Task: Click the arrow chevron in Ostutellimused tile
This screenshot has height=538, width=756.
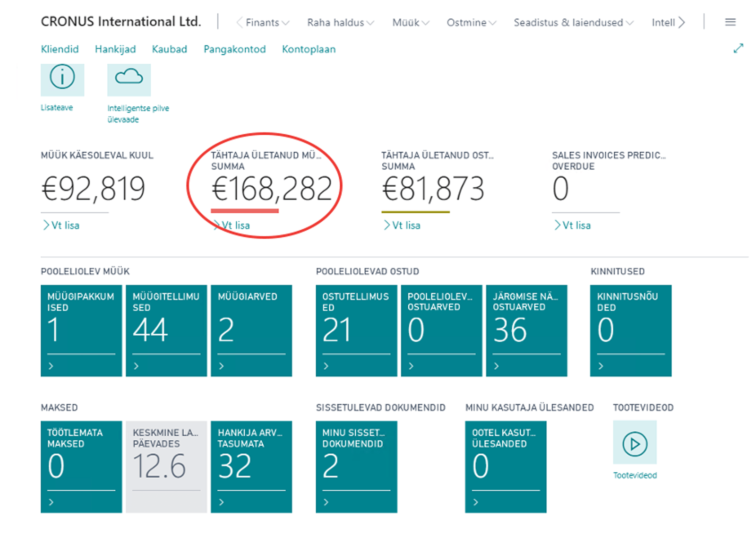Action: tap(326, 366)
